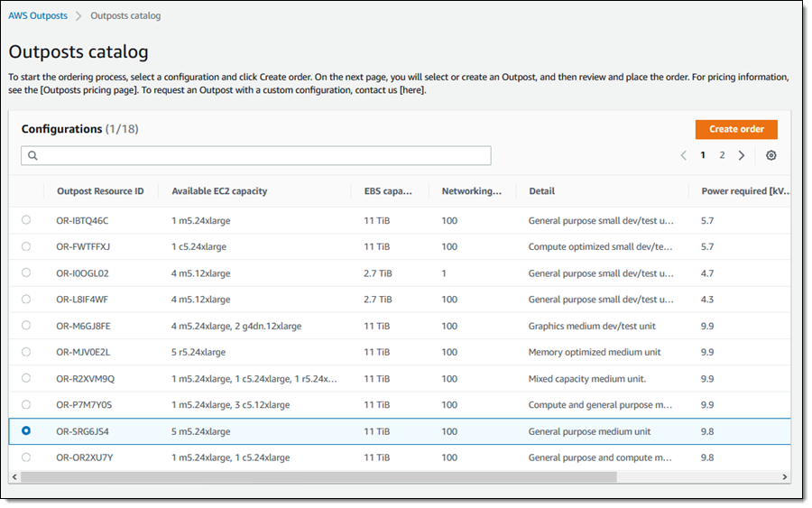This screenshot has height=508, width=812.
Task: Click the Create order button
Action: point(736,129)
